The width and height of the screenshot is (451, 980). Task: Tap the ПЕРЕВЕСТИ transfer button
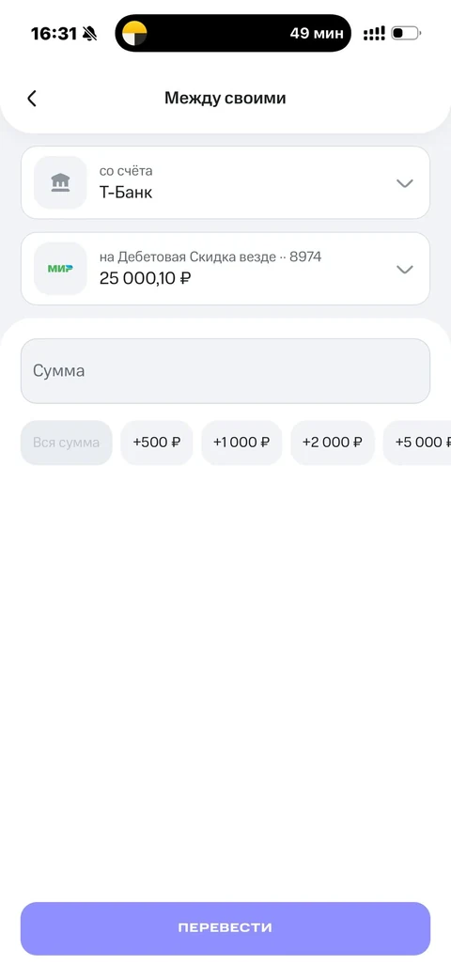pyautogui.click(x=225, y=928)
